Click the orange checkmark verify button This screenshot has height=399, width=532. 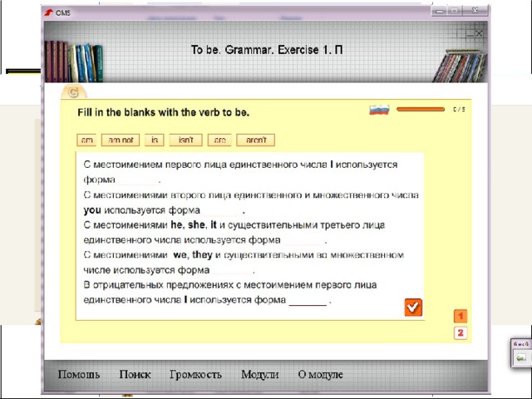[413, 308]
